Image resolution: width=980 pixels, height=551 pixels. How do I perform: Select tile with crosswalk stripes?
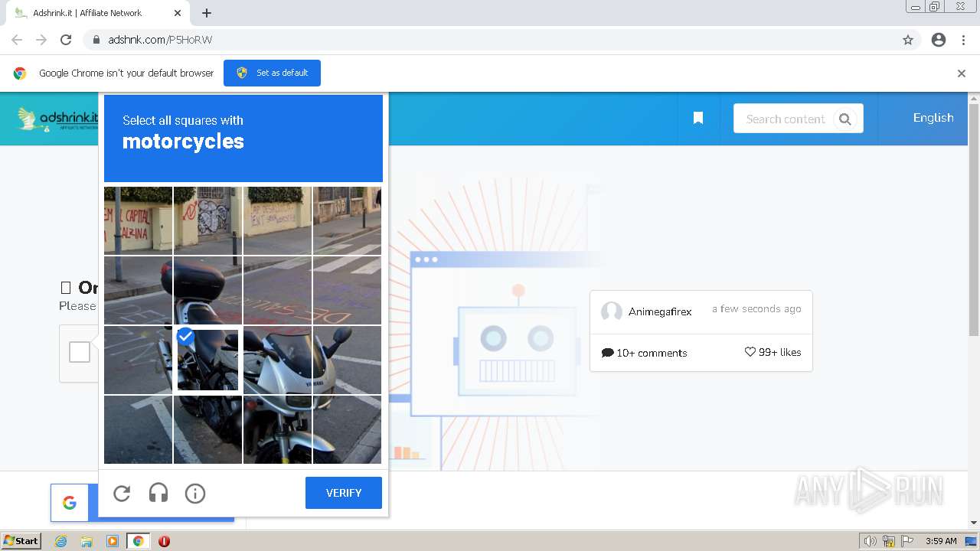tap(347, 290)
